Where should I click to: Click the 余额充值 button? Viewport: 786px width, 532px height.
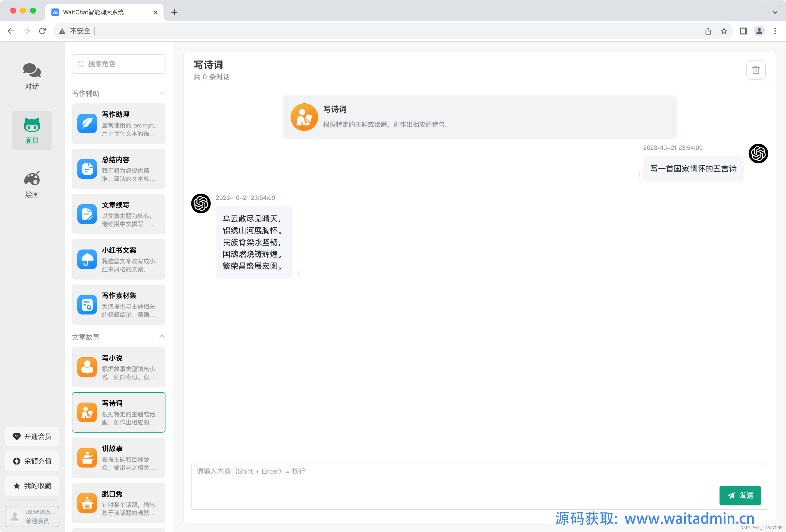point(32,461)
